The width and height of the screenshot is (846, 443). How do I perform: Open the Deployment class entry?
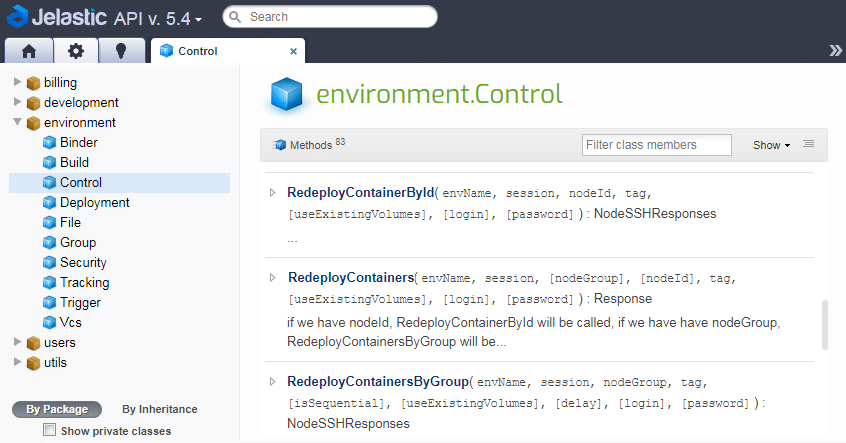click(x=94, y=202)
